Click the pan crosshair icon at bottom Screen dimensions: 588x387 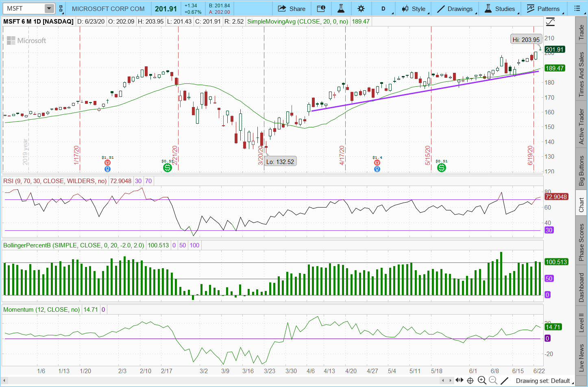tap(470, 380)
